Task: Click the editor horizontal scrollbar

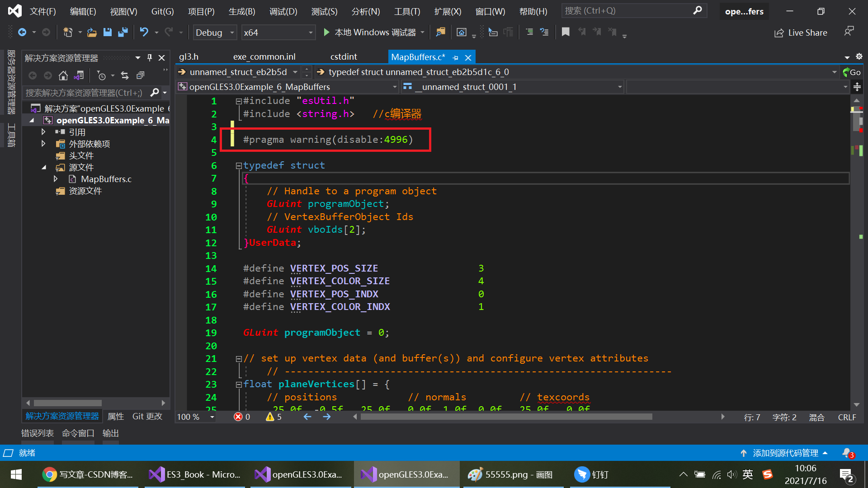Action: [x=506, y=417]
